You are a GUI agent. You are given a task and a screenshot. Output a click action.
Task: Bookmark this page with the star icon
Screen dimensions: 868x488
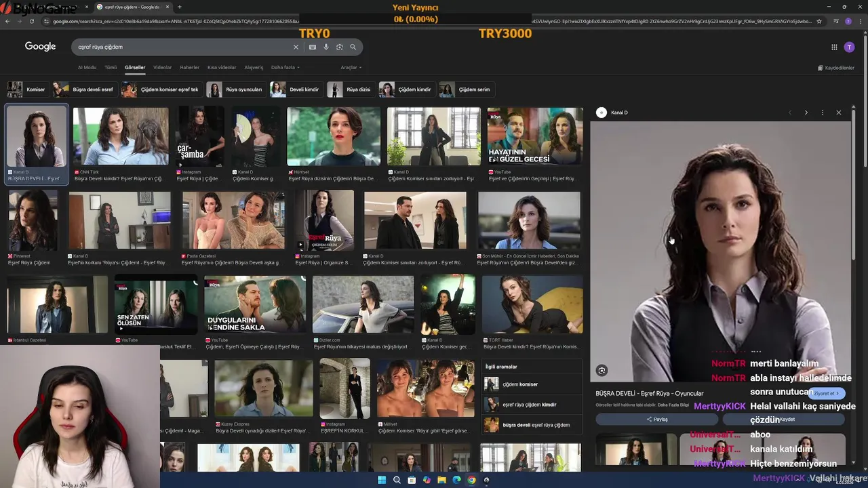tap(819, 21)
